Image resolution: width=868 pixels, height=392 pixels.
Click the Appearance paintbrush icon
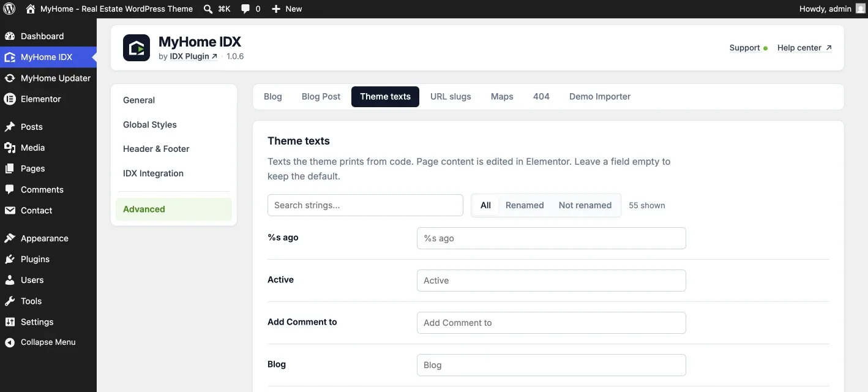[10, 238]
